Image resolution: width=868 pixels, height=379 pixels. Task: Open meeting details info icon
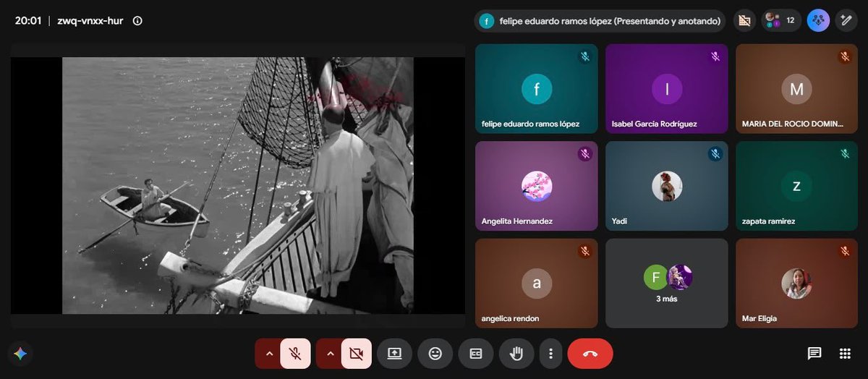pos(137,21)
